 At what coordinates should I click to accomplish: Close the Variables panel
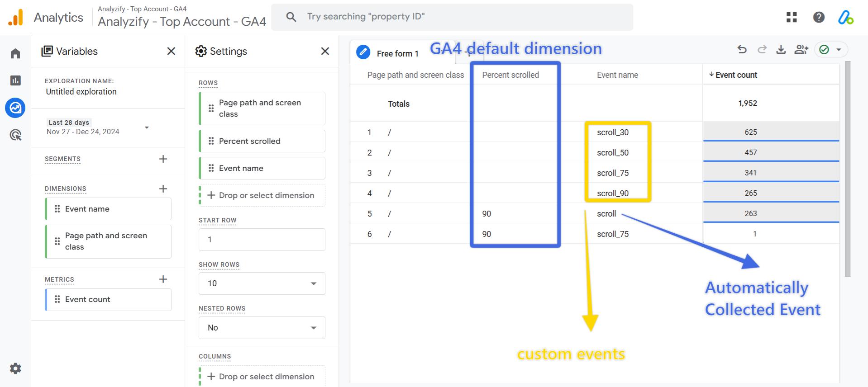pyautogui.click(x=171, y=51)
